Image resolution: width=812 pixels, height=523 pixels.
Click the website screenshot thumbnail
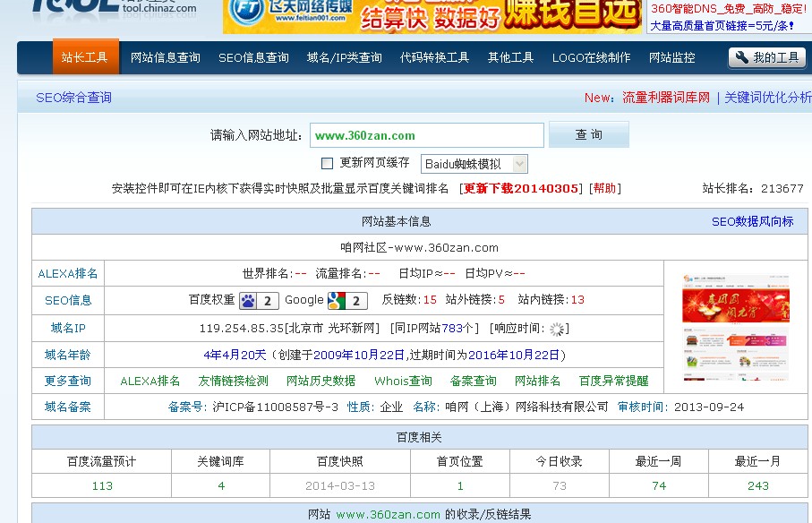point(736,327)
